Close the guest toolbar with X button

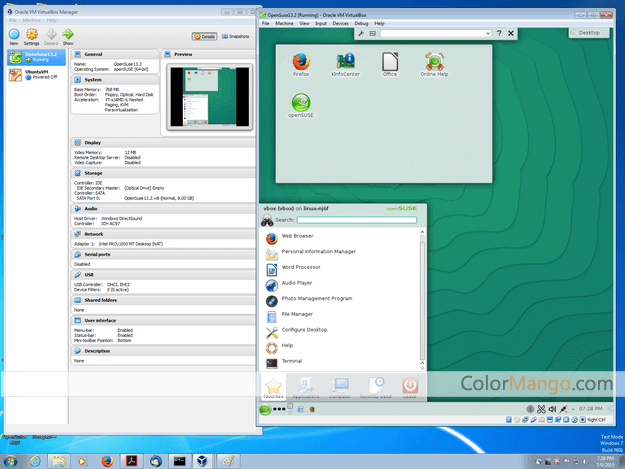(511, 33)
